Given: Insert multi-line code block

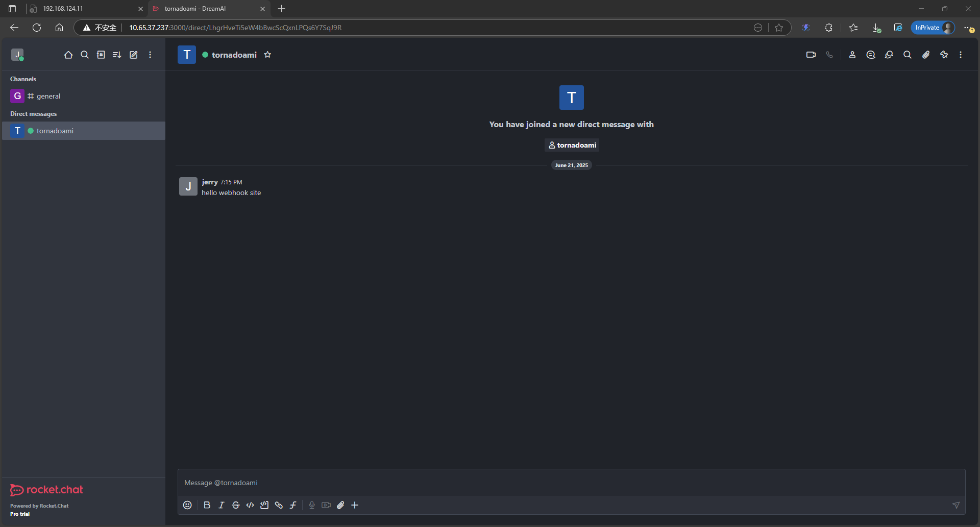Looking at the screenshot, I should 264,505.
